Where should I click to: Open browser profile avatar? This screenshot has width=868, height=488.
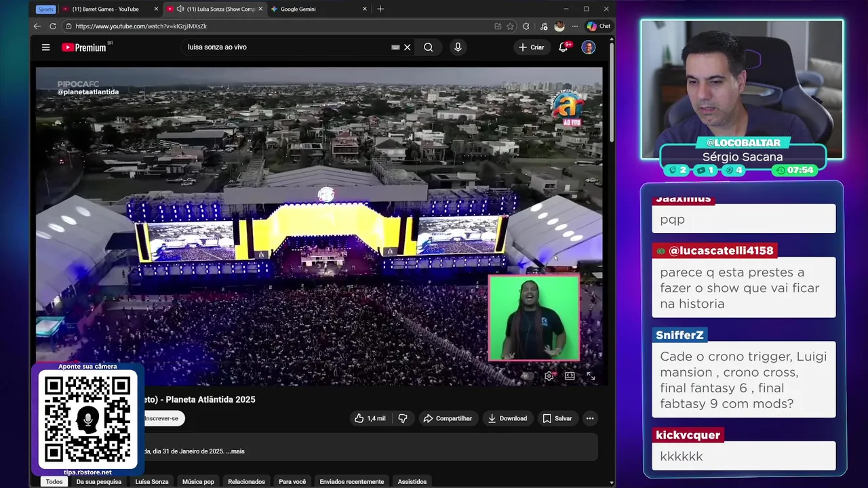point(559,26)
